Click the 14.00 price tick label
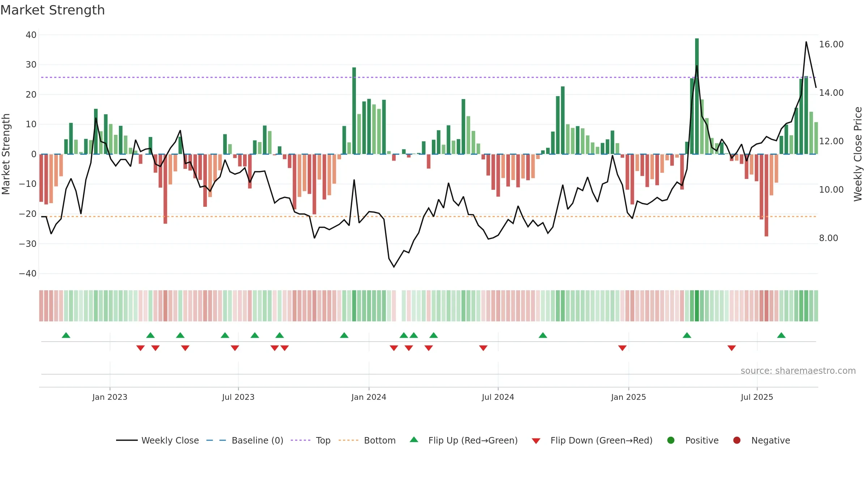868x488 pixels. (831, 93)
